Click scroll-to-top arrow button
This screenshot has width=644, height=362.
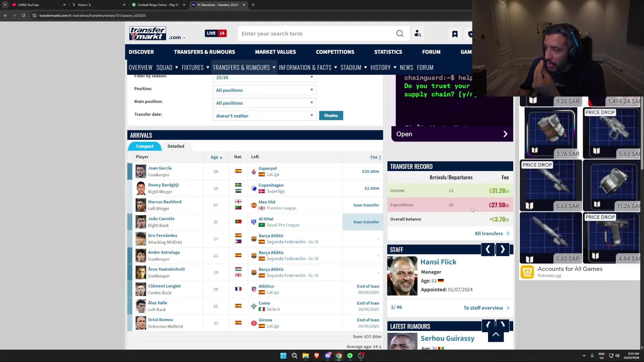(496, 334)
